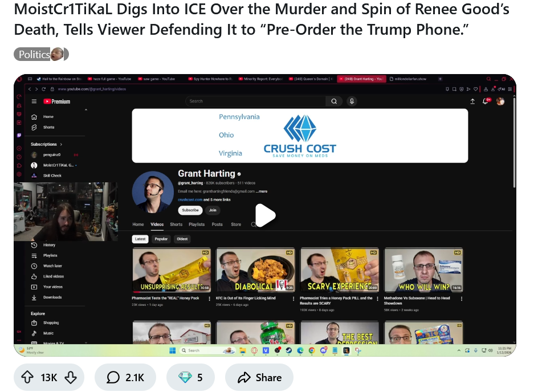This screenshot has width=538, height=392.
Task: Open the 2.1K comments
Action: point(125,377)
